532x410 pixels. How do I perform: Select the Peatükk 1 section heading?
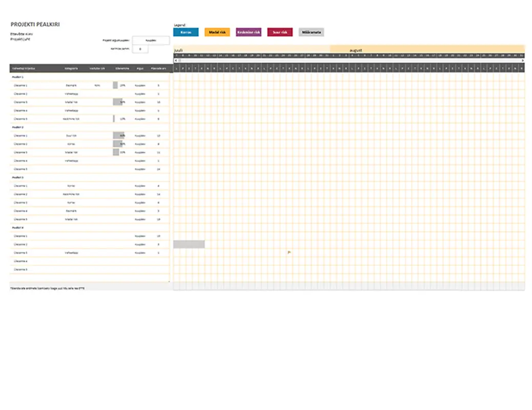[x=18, y=77]
